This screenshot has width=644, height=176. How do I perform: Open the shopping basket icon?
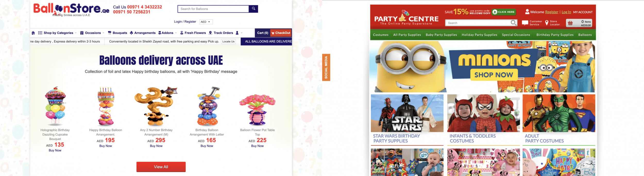coord(570,23)
